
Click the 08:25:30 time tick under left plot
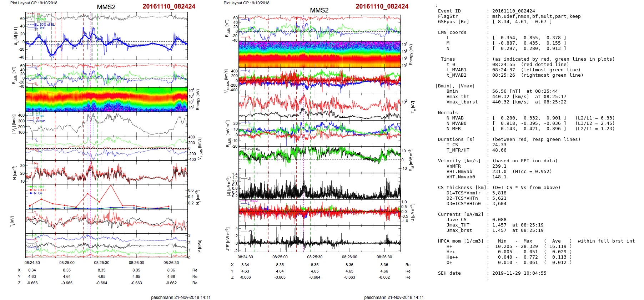102,263
